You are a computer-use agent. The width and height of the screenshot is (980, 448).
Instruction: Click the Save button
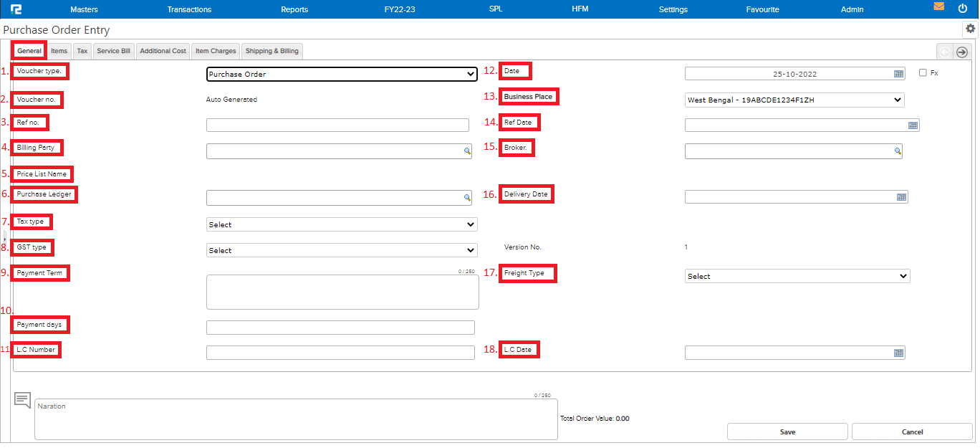point(787,432)
